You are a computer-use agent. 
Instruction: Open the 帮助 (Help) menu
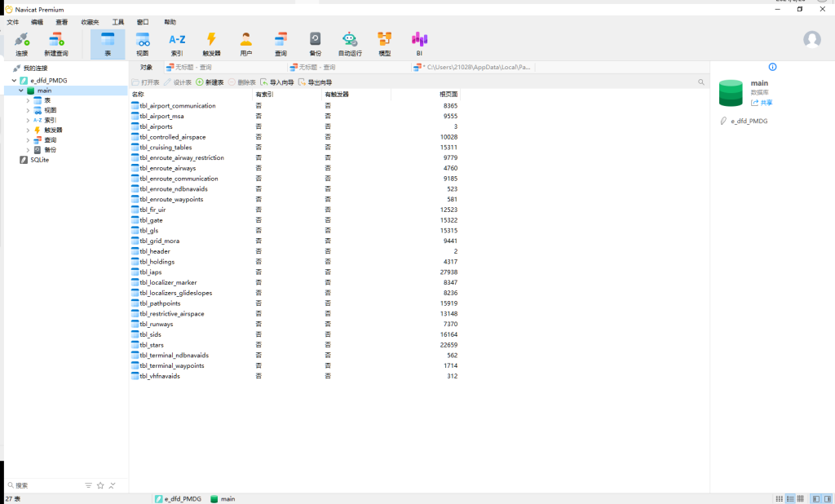(170, 22)
